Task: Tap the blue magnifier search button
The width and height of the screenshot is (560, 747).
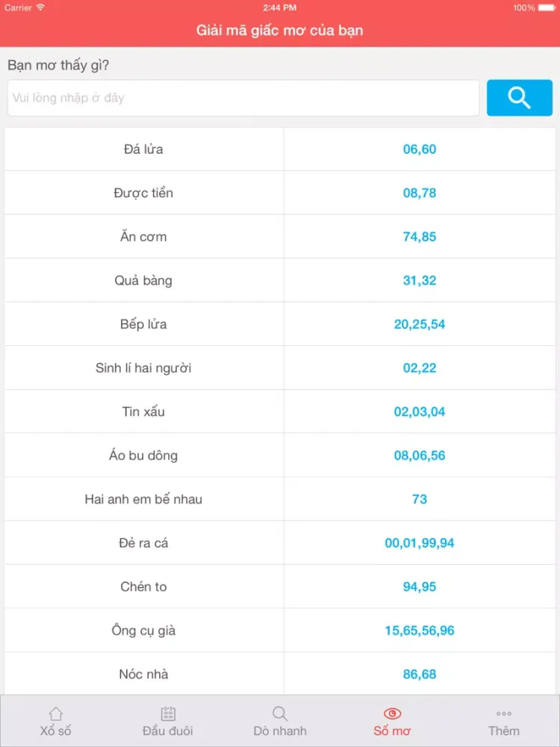Action: point(519,98)
